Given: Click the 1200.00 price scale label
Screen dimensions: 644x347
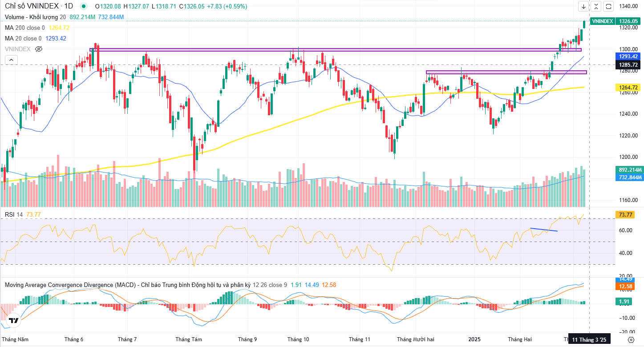Looking at the screenshot, I should tap(629, 157).
